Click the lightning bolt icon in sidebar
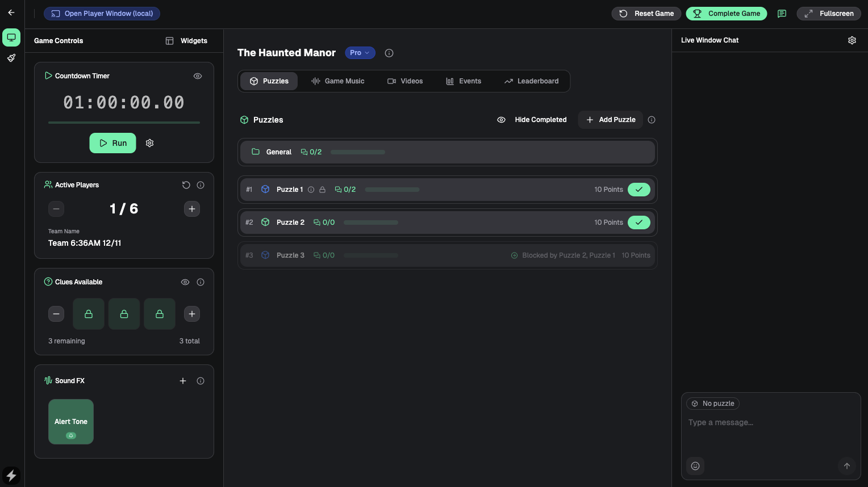Screen dimensions: 868x487 click(x=11, y=476)
